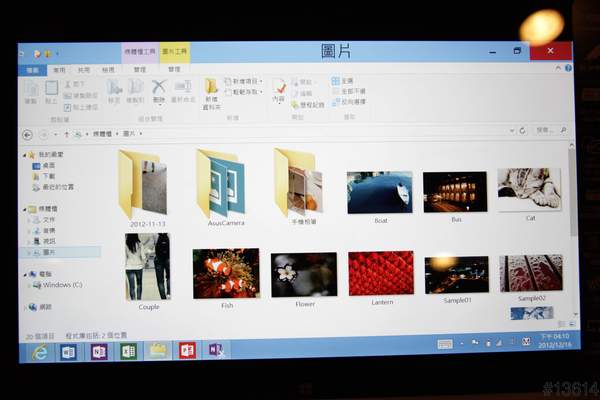This screenshot has width=600, height=400.
Task: Click the Paste icon in the ribbon
Action: coord(52,88)
